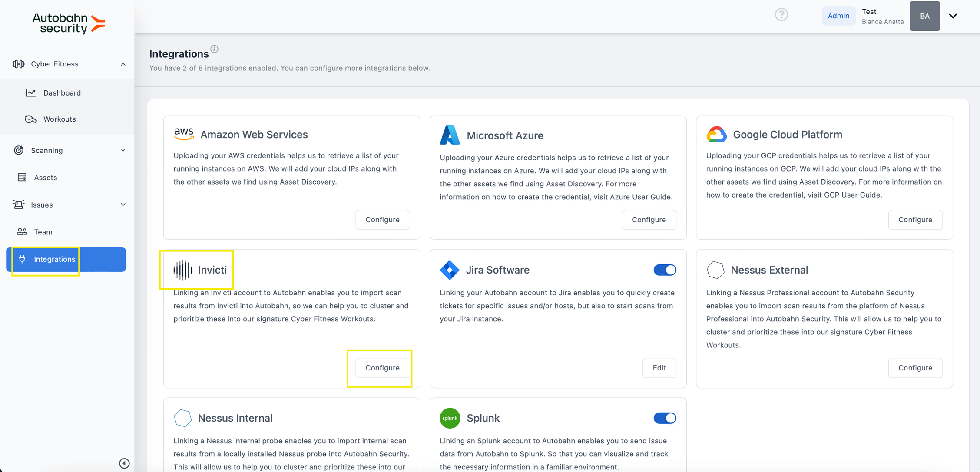This screenshot has height=472, width=980.
Task: Click the Google Cloud Platform logo
Action: click(716, 135)
